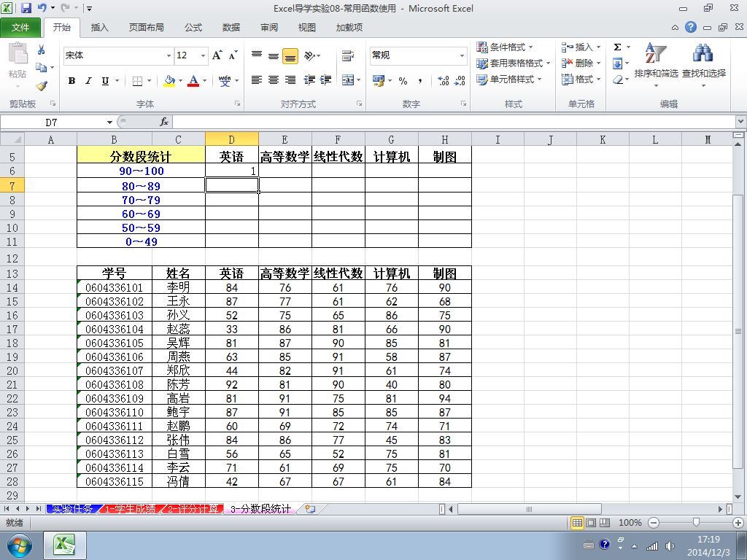Click the Cut scissors icon
747x560 pixels.
coord(42,50)
